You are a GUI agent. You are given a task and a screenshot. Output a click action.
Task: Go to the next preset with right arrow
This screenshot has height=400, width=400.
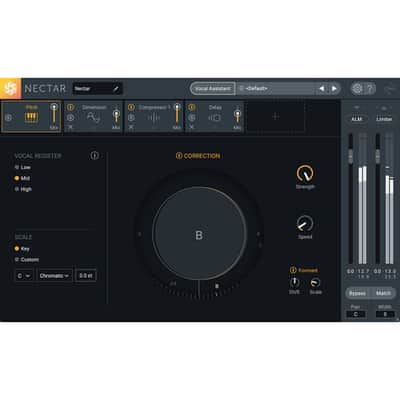[334, 89]
